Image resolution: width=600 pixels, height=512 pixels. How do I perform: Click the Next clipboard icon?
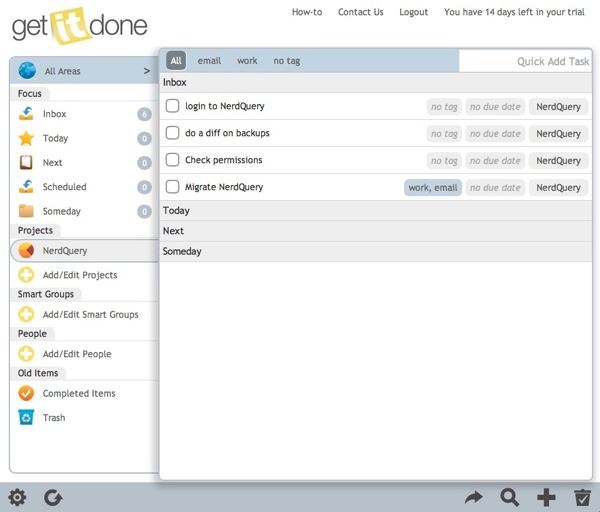point(26,162)
